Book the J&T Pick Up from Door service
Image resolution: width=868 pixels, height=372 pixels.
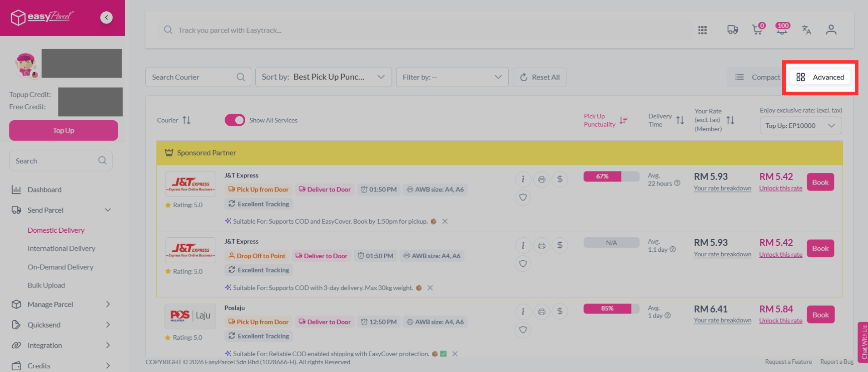(x=820, y=182)
